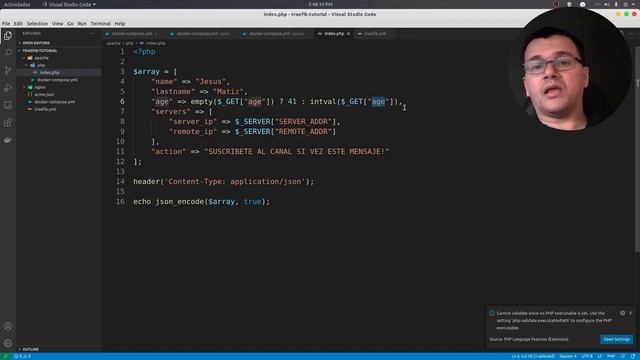Change the PHP language mode
This screenshot has height=360, width=640.
pos(611,356)
